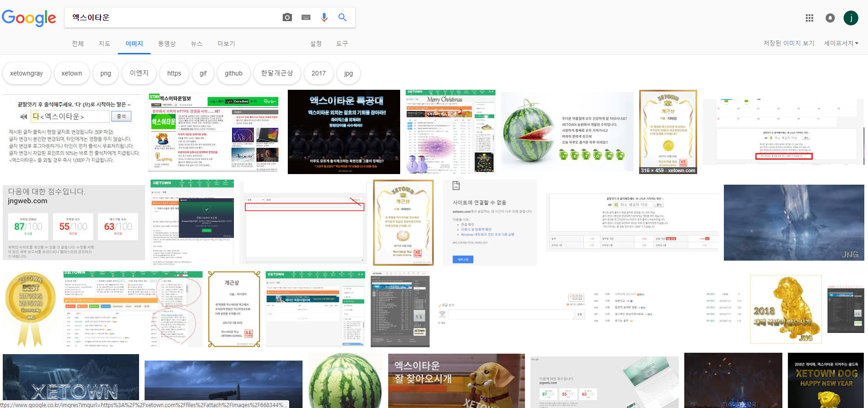Open the 엑스이타운일보 newspaper image

coord(214,132)
